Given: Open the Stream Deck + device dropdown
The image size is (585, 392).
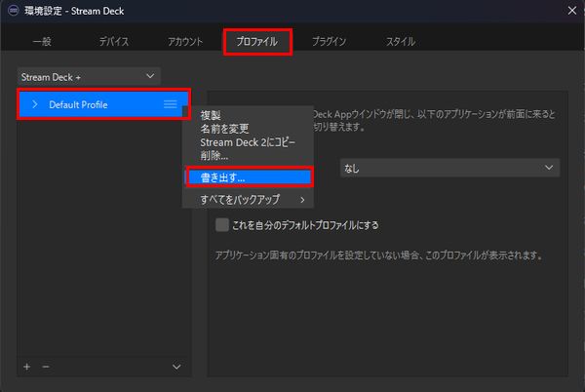Looking at the screenshot, I should pos(89,77).
